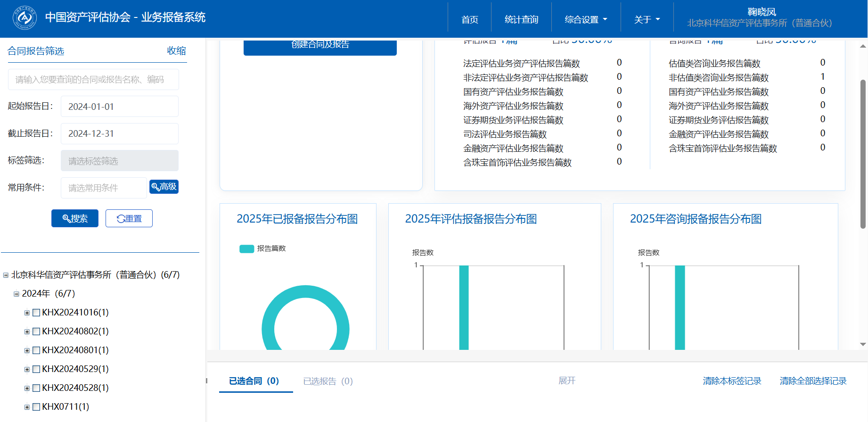Screen dimensions: 868x422
Task: Collapse the 北京科华信资产评估事务所 root node
Action: click(6, 275)
